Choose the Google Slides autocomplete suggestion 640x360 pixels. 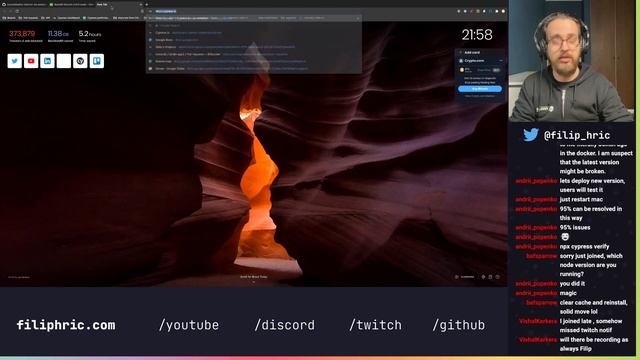tap(253, 69)
